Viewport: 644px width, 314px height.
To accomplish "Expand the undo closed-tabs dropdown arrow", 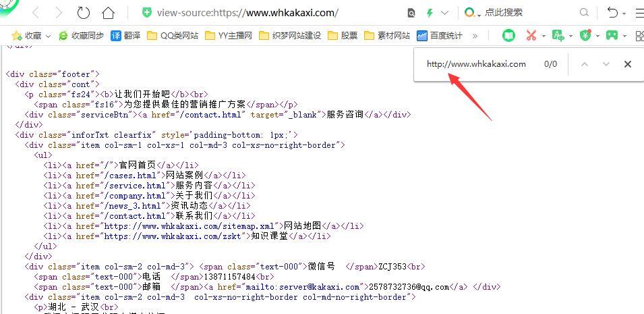I will (624, 14).
